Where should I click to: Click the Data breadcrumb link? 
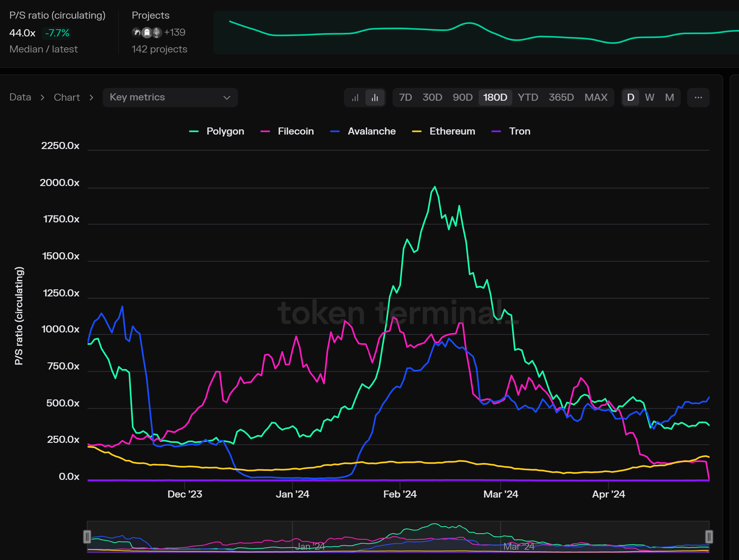click(20, 98)
